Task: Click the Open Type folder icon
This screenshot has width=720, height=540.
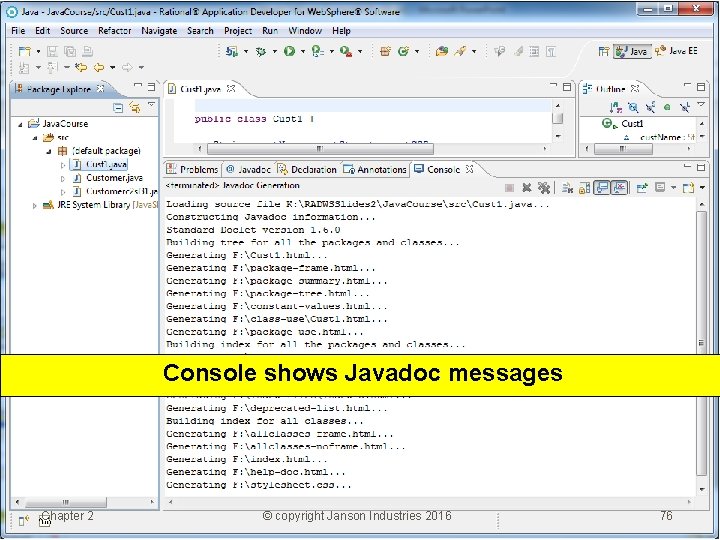Action: click(x=442, y=51)
